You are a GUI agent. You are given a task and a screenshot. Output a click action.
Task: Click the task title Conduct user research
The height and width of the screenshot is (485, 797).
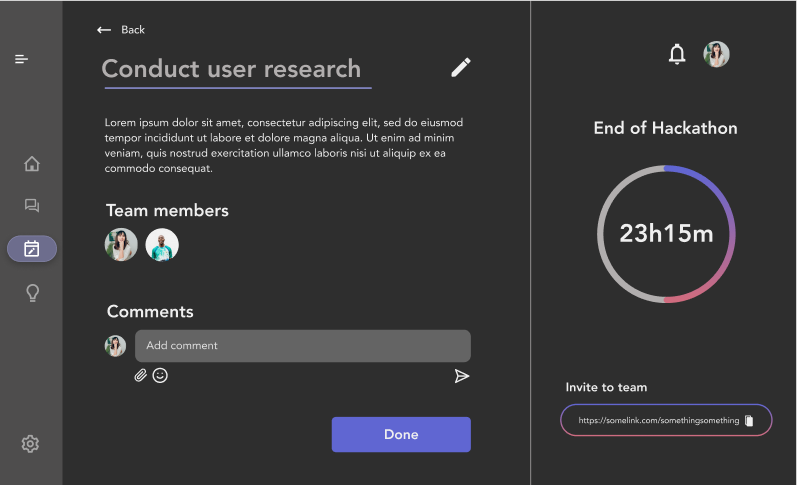point(232,69)
